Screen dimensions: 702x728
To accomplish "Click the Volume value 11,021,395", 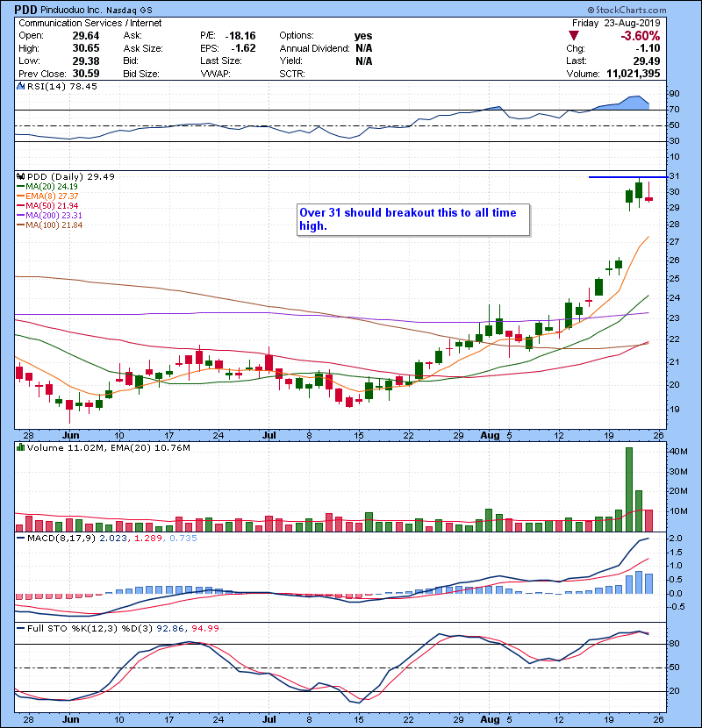I will (634, 74).
